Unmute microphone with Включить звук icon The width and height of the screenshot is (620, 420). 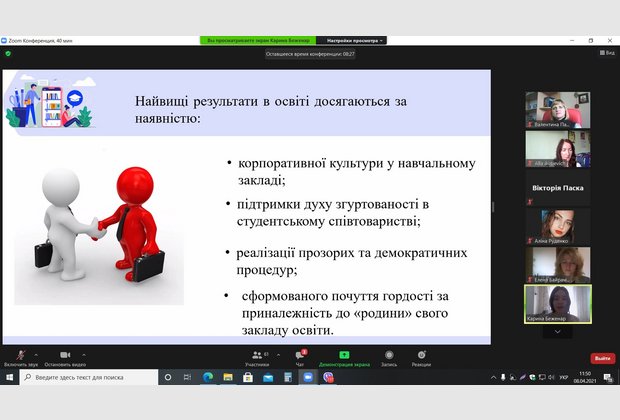click(21, 355)
